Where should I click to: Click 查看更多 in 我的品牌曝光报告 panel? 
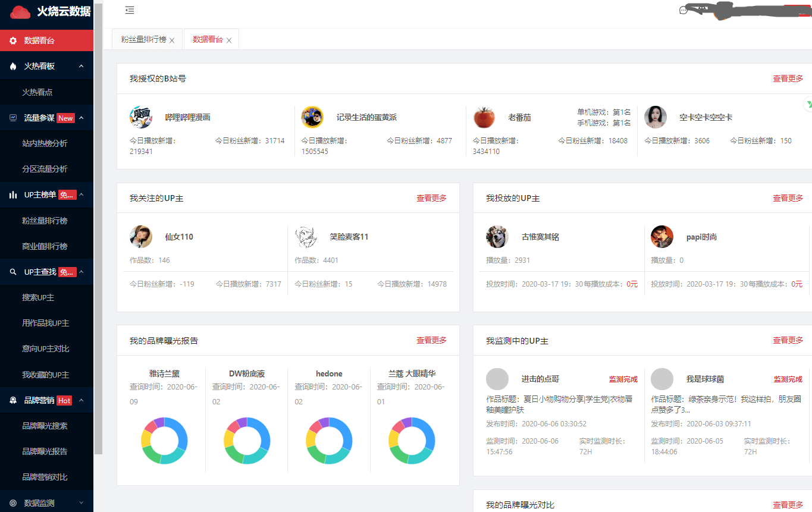coord(431,340)
